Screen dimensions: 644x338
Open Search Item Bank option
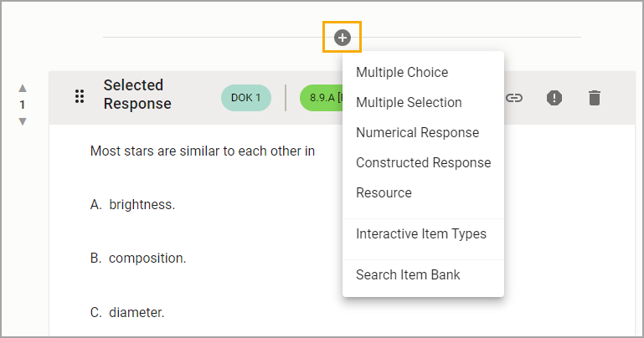click(x=408, y=274)
